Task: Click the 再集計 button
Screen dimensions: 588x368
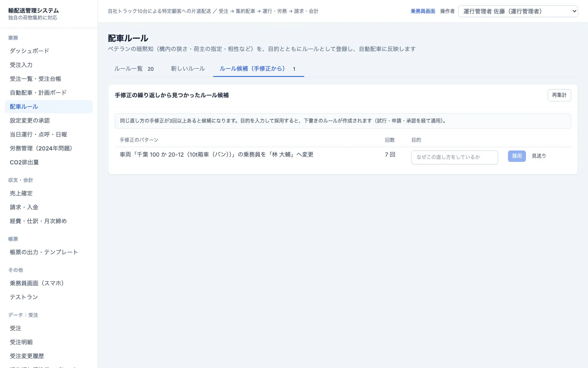Action: pyautogui.click(x=559, y=95)
